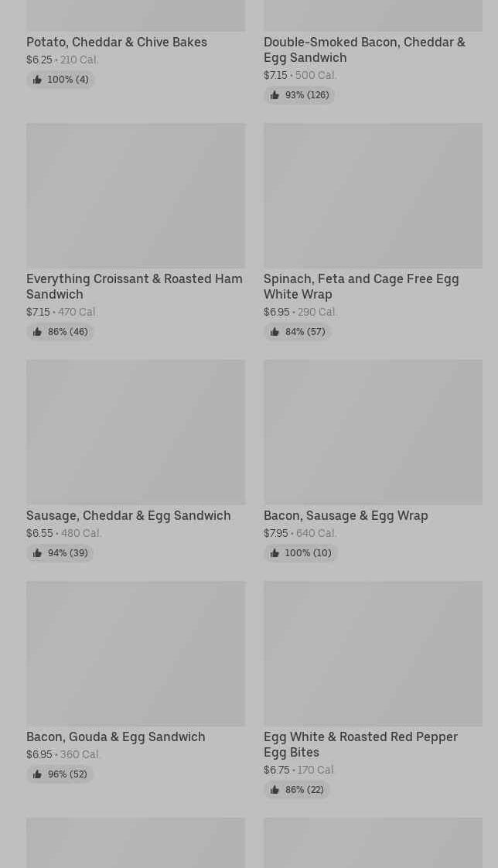Open Double-Smoked Bacon, Cheddar & Egg Sandwich
Screen dimensions: 498x868
[x=364, y=50]
